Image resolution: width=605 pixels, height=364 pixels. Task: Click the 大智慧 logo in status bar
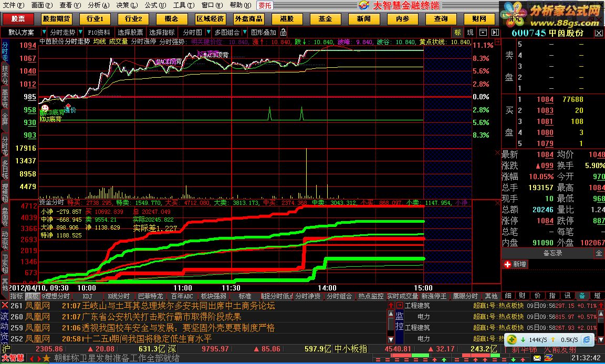click(13, 359)
